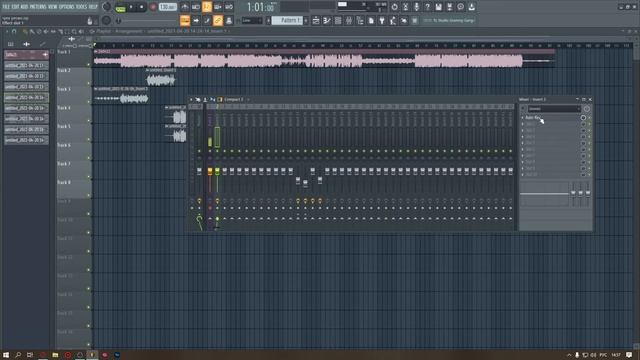Image resolution: width=640 pixels, height=360 pixels.
Task: Click the 130 tempo field
Action: tap(167, 7)
